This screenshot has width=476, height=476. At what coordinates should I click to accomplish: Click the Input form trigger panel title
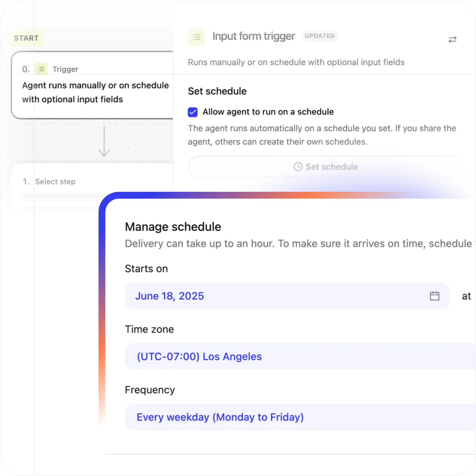point(253,36)
